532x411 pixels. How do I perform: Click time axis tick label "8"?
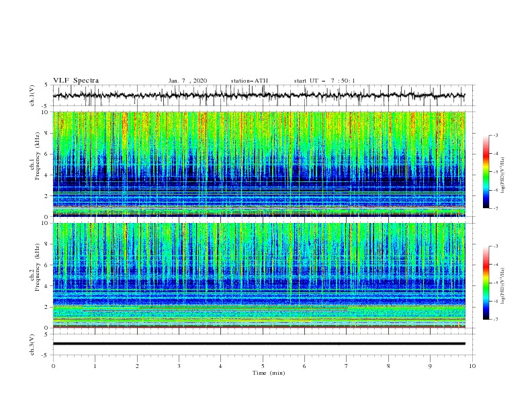[x=388, y=366]
